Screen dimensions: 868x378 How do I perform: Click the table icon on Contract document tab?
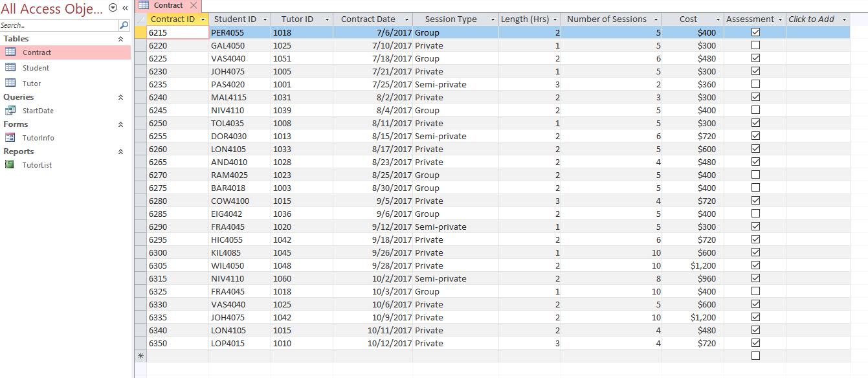coord(144,5)
